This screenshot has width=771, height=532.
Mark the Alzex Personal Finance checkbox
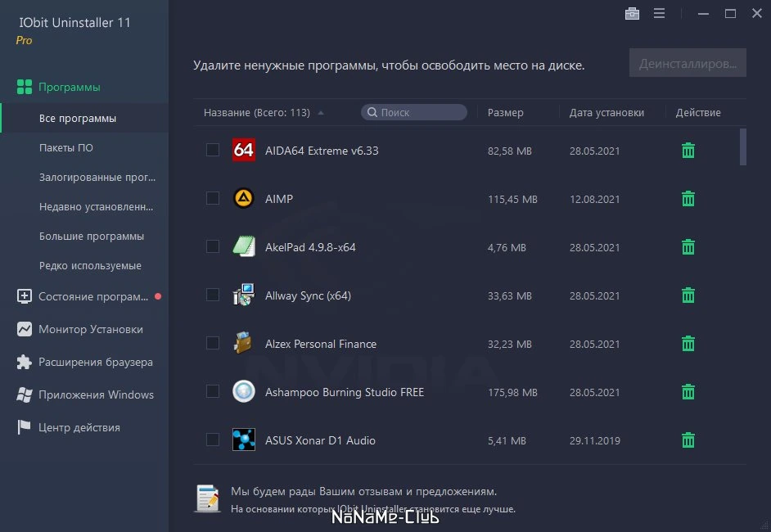coord(213,343)
